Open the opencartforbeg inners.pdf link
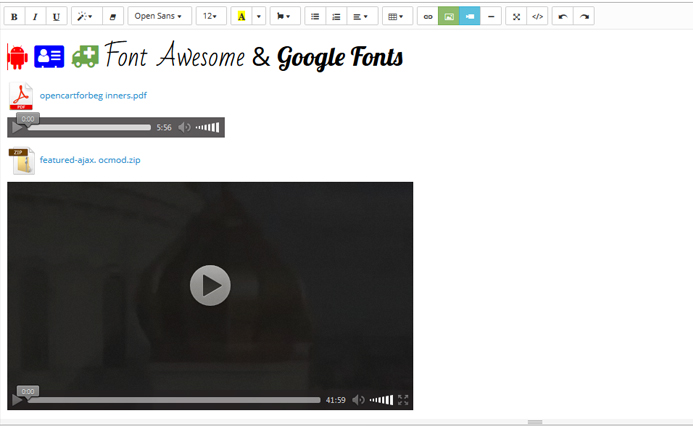Screen dimensions: 693x428 93,96
